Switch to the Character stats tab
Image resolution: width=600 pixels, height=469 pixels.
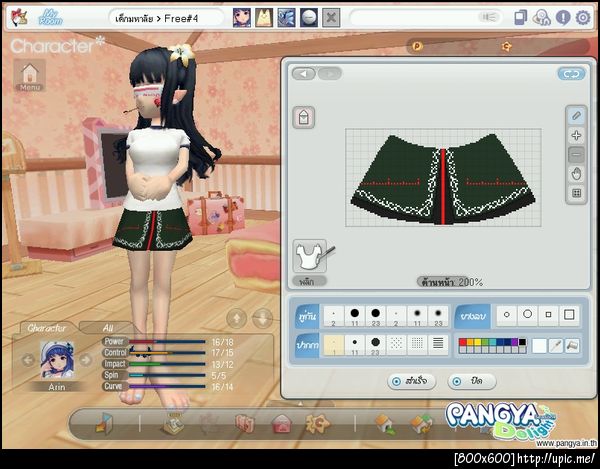46,328
